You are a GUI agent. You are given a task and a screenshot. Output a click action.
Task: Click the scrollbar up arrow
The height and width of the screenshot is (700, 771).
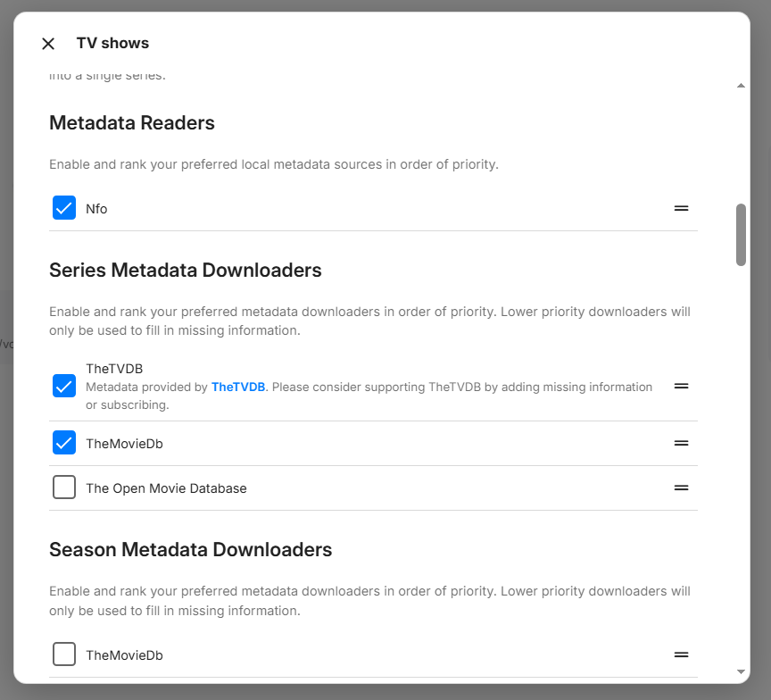click(x=741, y=86)
